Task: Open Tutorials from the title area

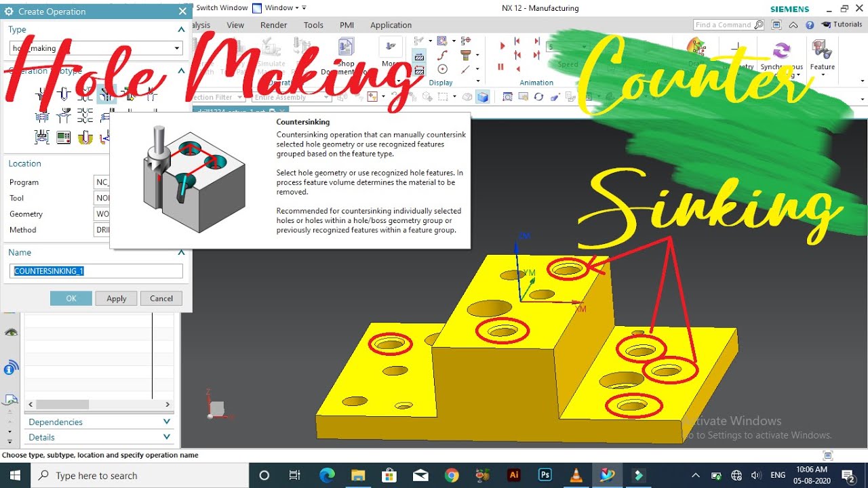Action: tap(842, 24)
